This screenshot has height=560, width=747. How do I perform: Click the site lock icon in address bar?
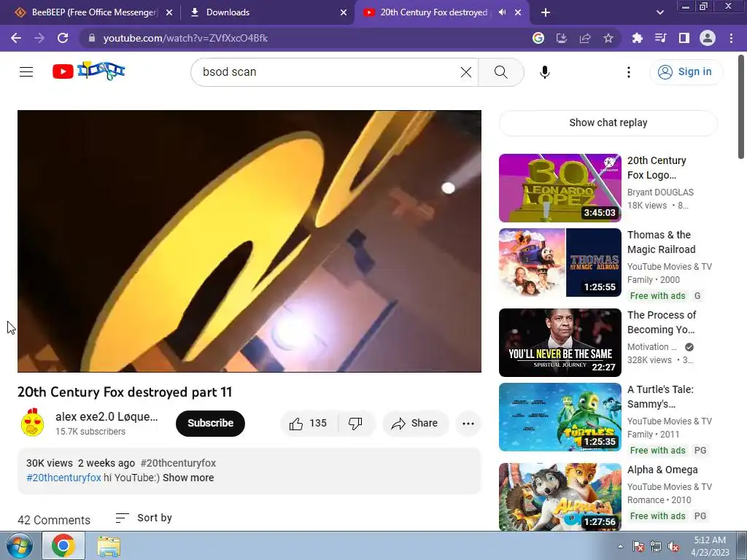point(92,38)
